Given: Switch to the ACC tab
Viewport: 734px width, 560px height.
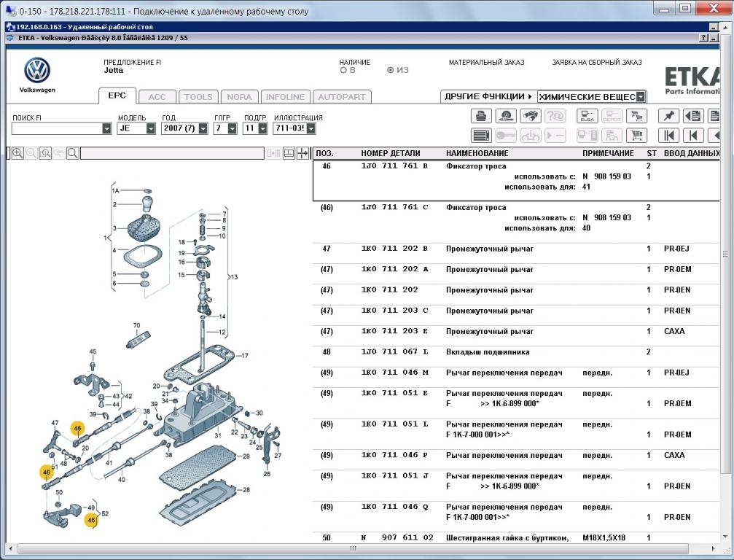Looking at the screenshot, I should [157, 97].
